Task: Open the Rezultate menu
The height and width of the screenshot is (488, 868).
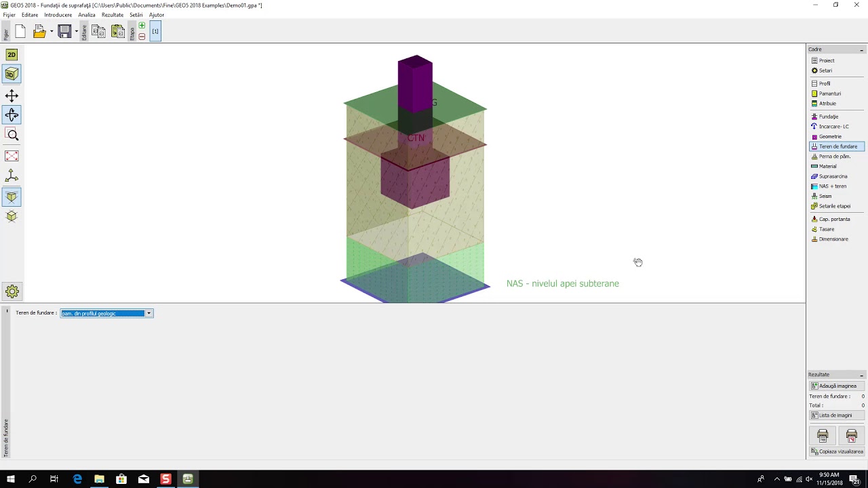Action: tap(113, 15)
